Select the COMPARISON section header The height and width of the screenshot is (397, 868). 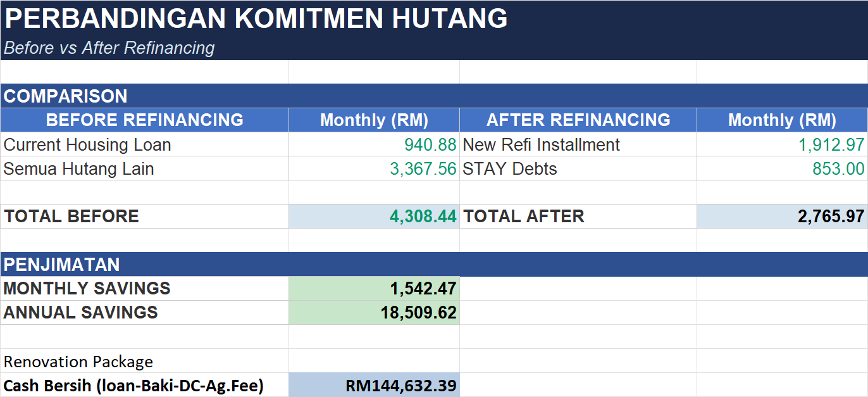tap(434, 96)
